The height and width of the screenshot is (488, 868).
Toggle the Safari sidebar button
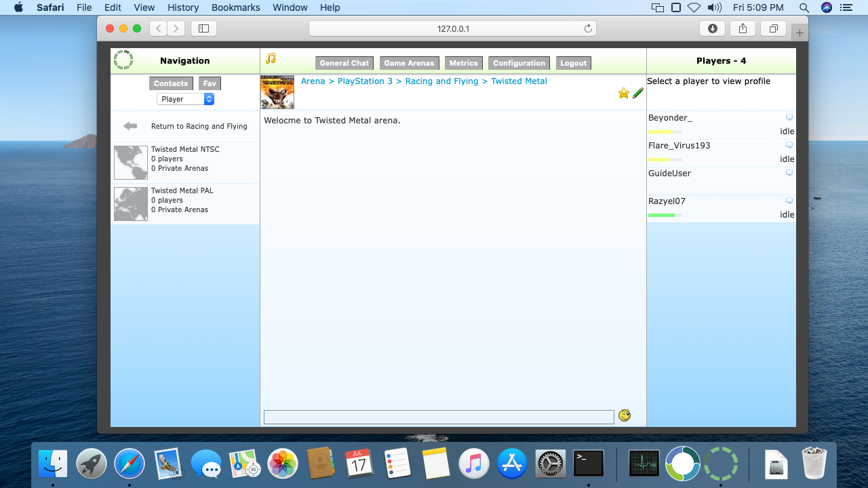point(203,28)
